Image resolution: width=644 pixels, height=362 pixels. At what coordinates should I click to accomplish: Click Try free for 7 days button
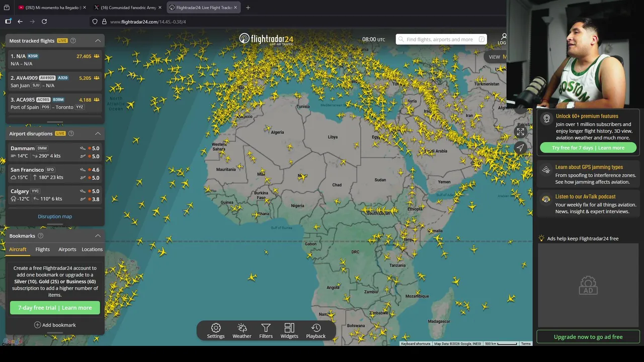pyautogui.click(x=588, y=148)
